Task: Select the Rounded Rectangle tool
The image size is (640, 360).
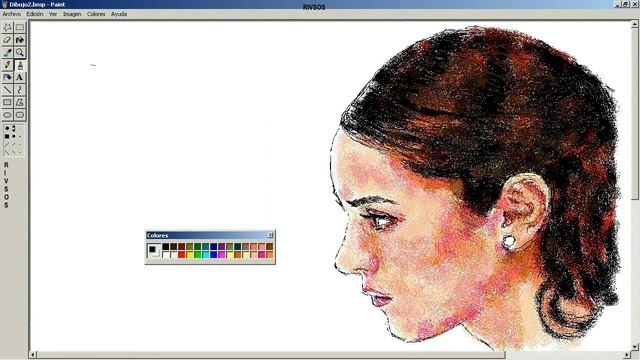Action: coord(20,115)
